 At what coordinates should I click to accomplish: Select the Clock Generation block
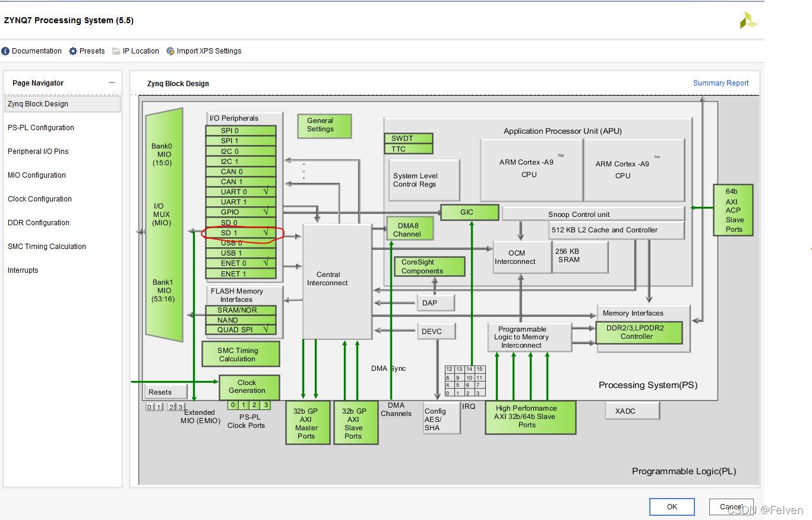point(249,387)
